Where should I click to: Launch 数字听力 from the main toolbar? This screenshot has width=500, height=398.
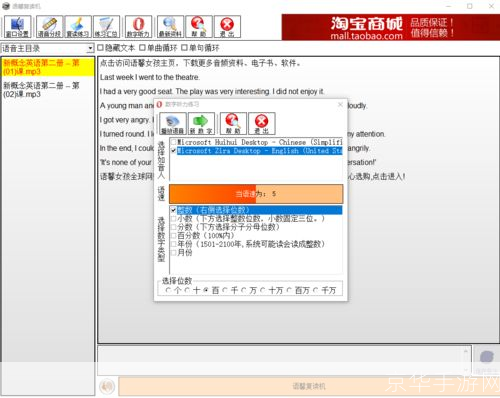pos(138,27)
